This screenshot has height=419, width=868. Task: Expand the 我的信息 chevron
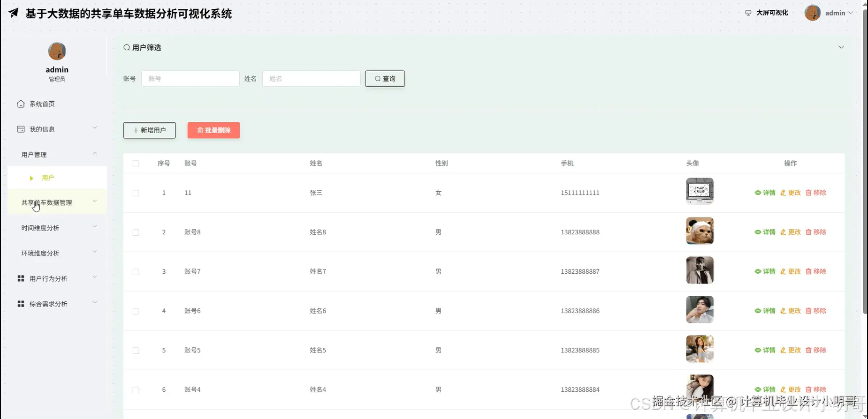94,127
